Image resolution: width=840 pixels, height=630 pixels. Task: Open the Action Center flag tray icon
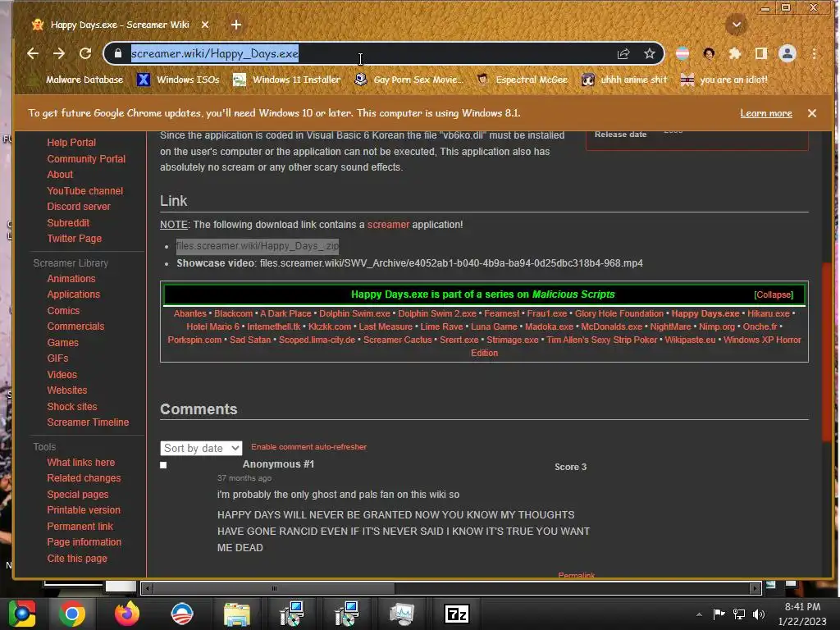[719, 614]
